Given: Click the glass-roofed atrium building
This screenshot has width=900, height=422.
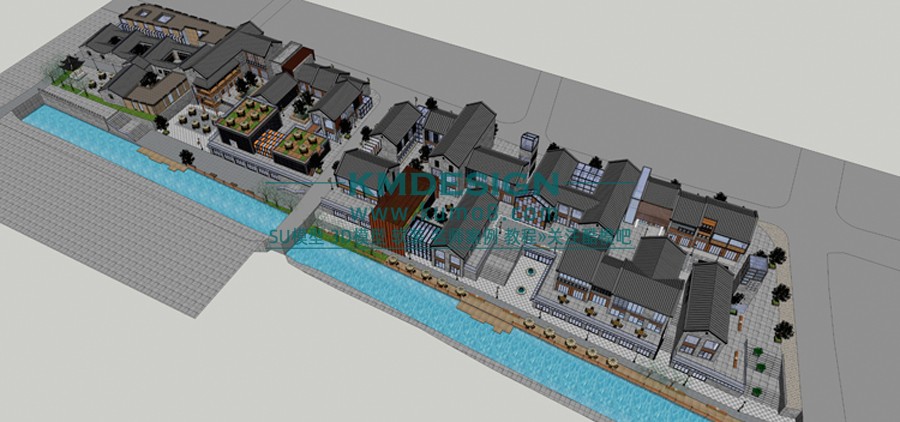Looking at the screenshot, I should 588,178.
